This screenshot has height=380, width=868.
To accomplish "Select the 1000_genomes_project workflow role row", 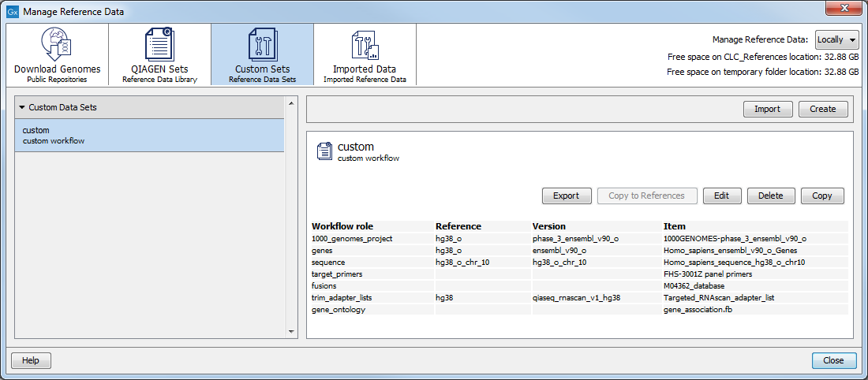I will [x=351, y=238].
